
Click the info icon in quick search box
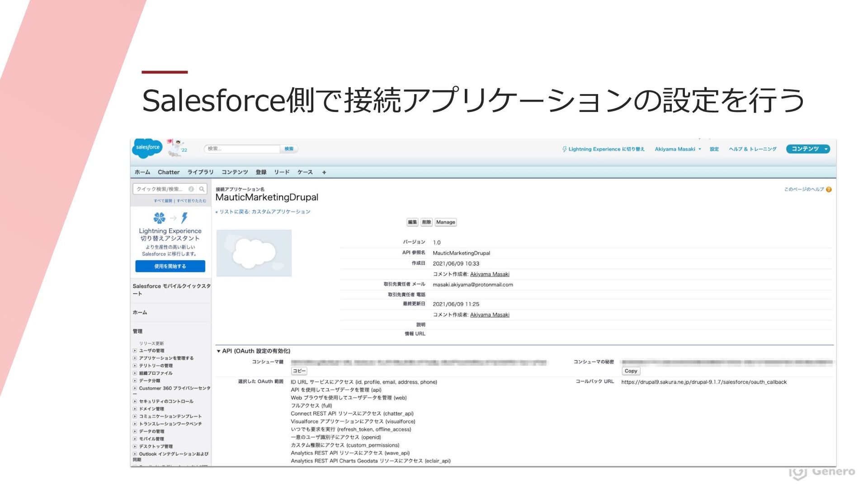pyautogui.click(x=191, y=189)
